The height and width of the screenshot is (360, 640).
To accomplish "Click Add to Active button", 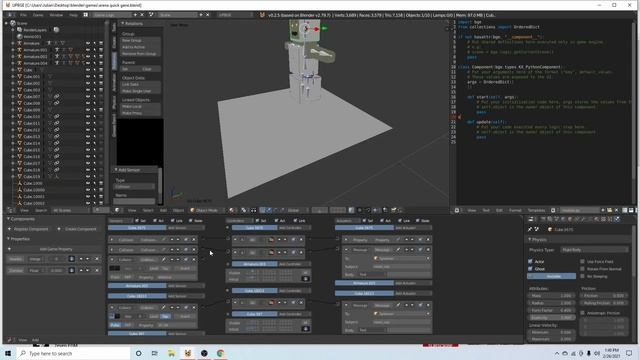I will (x=140, y=47).
